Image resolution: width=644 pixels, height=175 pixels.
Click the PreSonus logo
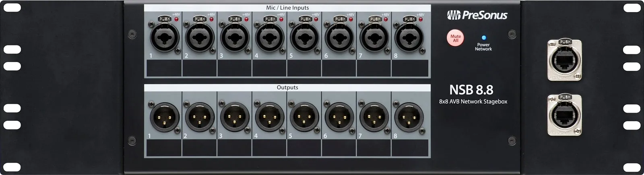click(477, 15)
